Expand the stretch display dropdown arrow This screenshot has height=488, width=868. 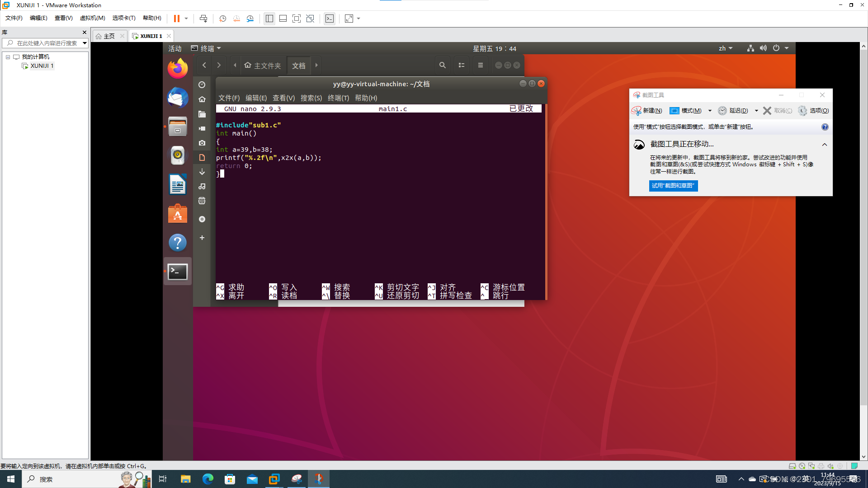(x=359, y=19)
